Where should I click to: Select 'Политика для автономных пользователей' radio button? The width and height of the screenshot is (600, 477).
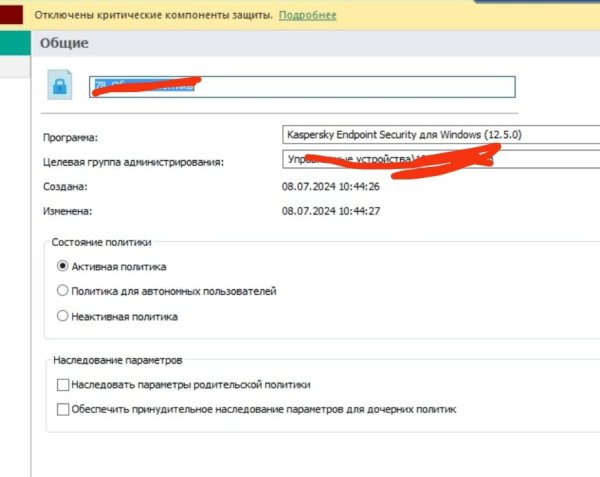pyautogui.click(x=62, y=291)
